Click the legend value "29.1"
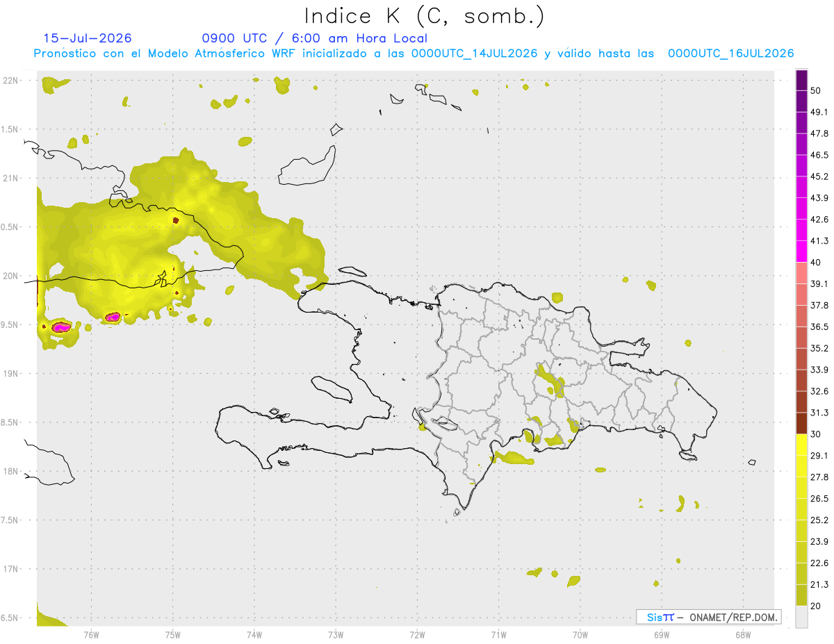This screenshot has height=644, width=834. 819,456
